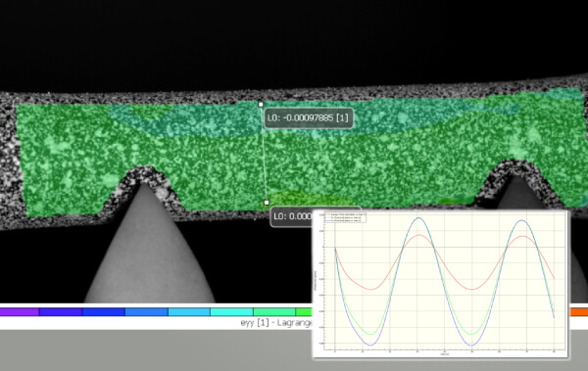Pick the purple segment of the color scale
Image resolution: width=588 pixels, height=371 pixels.
20,312
